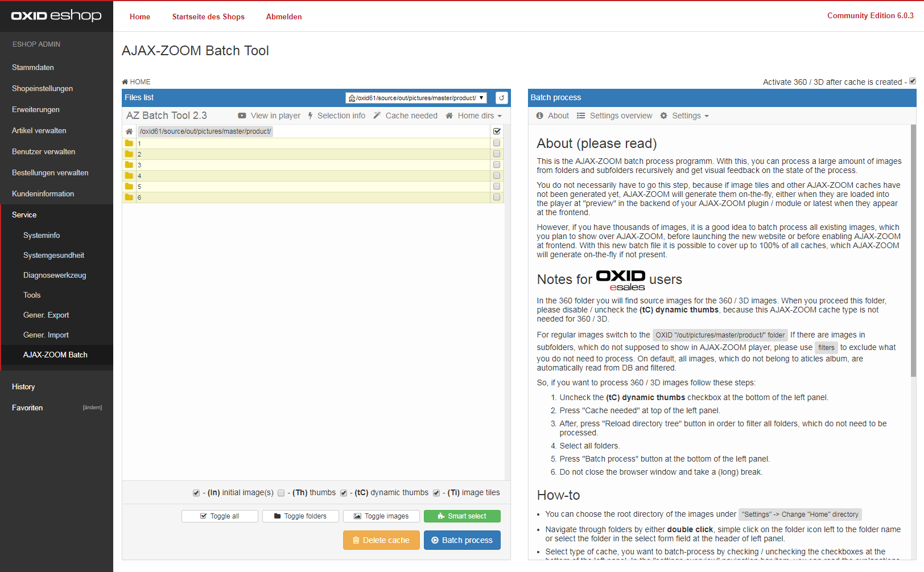Click the home icon in path row
924x572 pixels.
[129, 131]
